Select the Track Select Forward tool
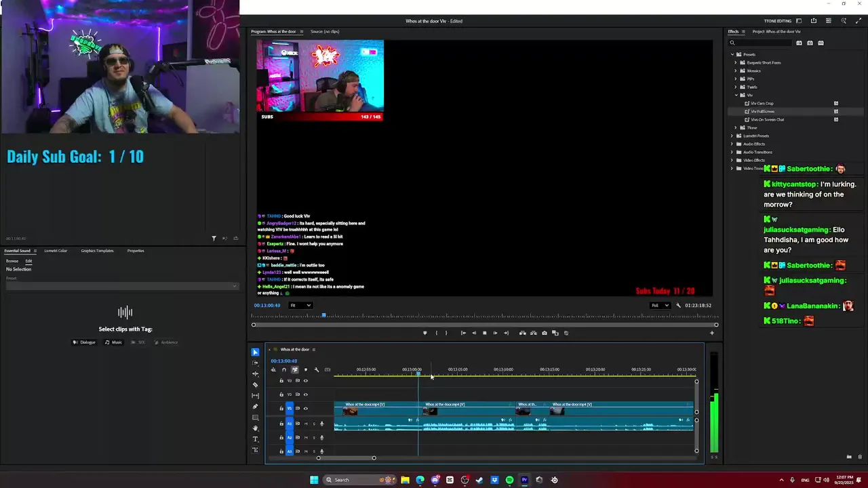 [255, 363]
